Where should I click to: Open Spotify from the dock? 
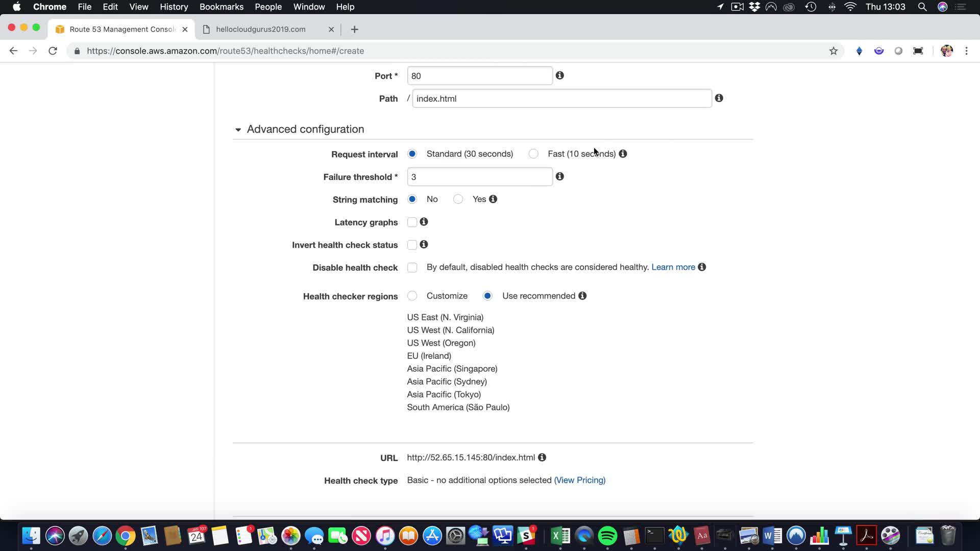(607, 536)
